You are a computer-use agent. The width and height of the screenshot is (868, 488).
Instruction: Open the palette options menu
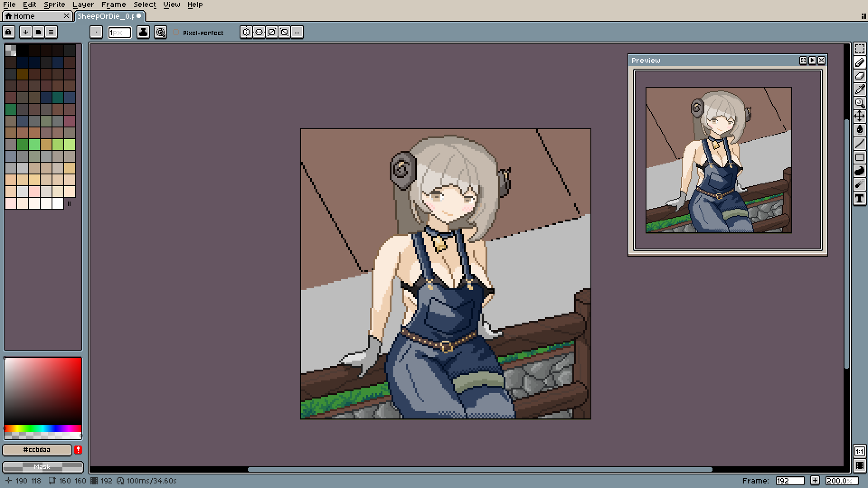[51, 32]
